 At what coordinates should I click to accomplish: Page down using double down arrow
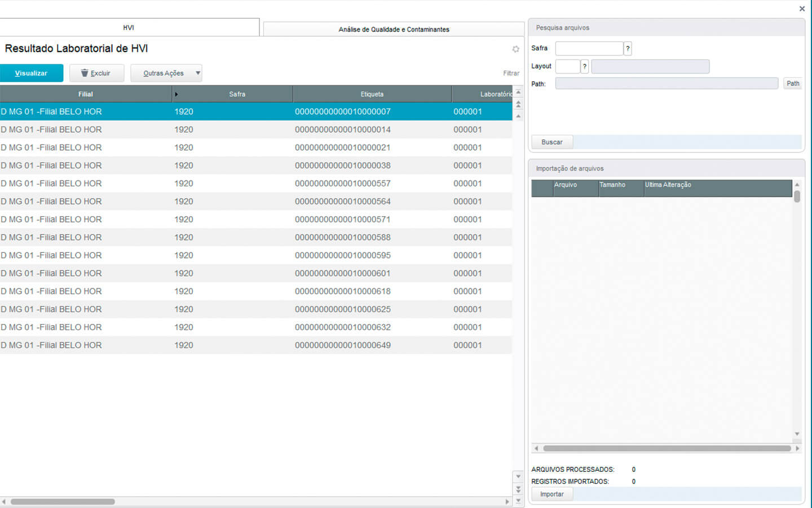(518, 489)
